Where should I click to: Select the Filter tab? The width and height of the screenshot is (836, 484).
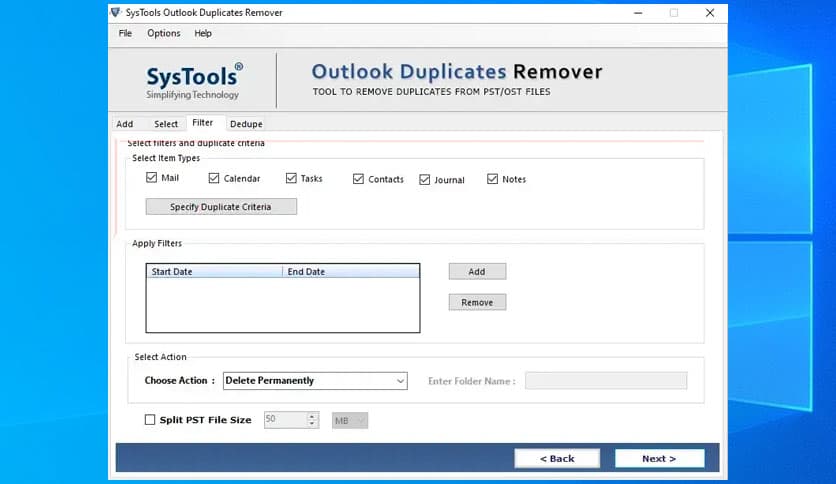203,123
